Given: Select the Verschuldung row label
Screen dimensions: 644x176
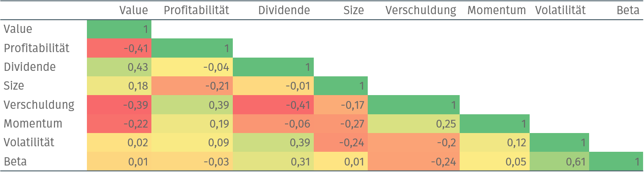Looking at the screenshot, I should [39, 105].
